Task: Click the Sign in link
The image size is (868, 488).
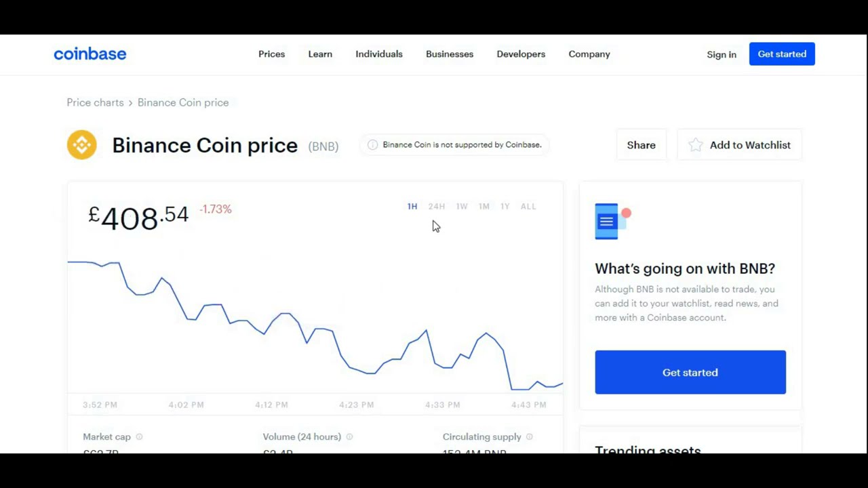Action: pos(722,55)
